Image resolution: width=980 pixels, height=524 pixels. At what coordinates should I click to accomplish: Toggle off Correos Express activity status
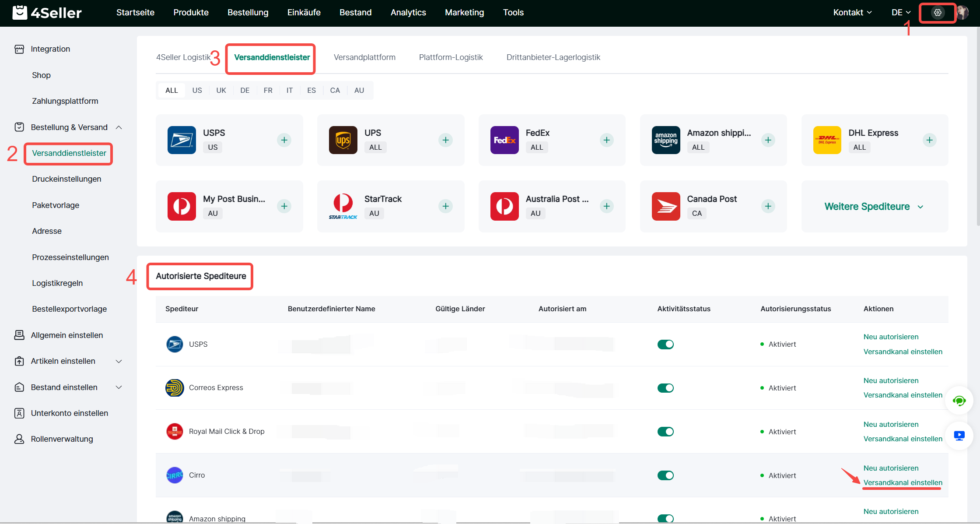665,388
